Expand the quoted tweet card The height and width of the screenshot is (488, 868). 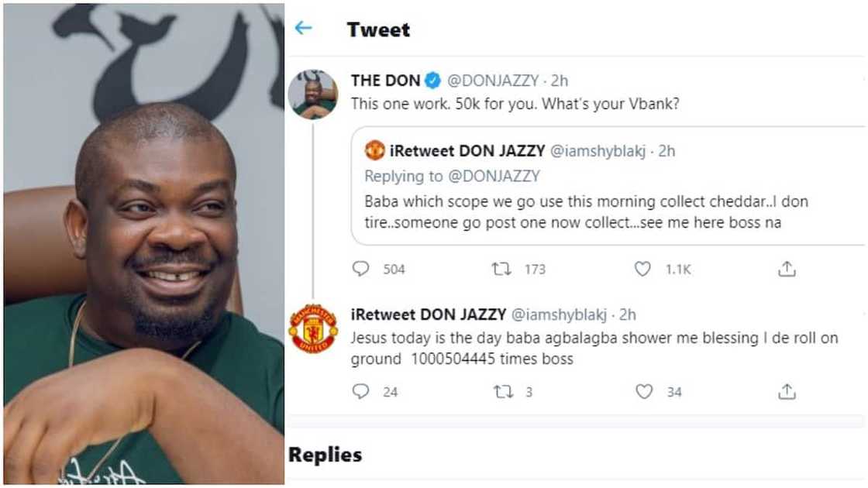tap(581, 194)
